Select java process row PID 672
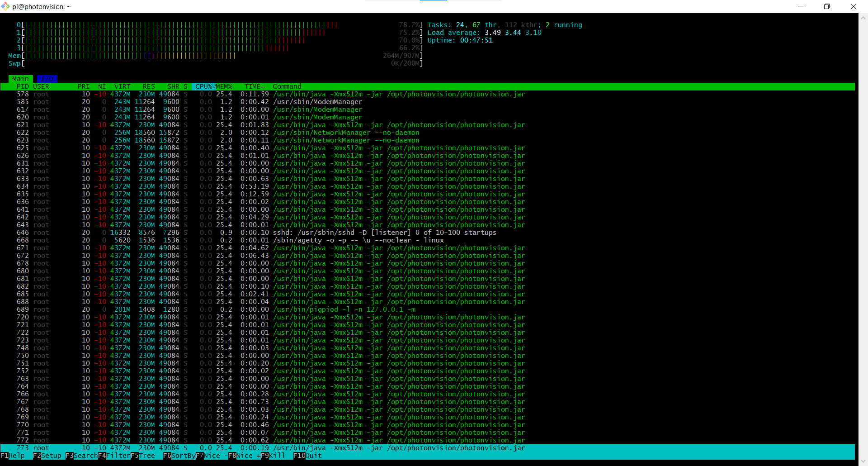The height and width of the screenshot is (466, 868). point(428,256)
